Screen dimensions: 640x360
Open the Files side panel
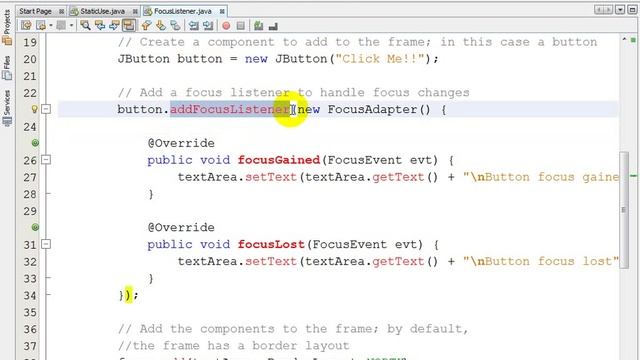pyautogui.click(x=7, y=68)
